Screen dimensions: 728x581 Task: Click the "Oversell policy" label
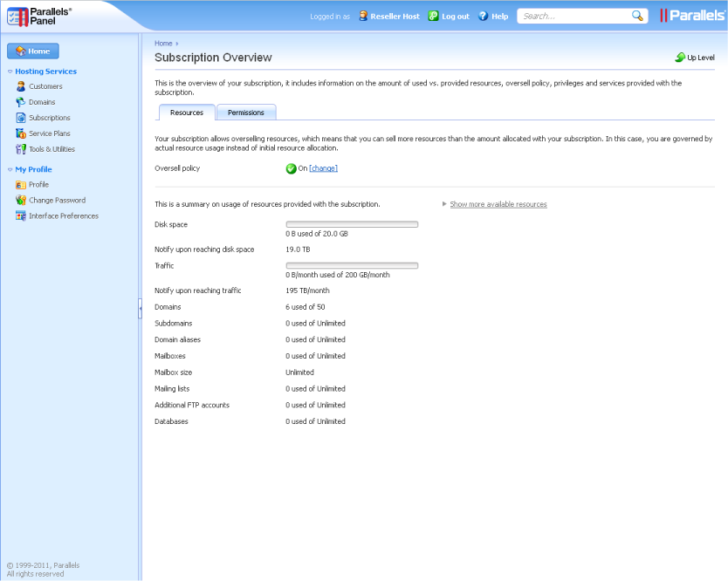(177, 168)
